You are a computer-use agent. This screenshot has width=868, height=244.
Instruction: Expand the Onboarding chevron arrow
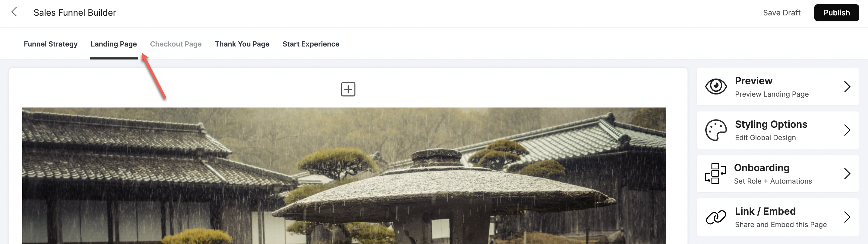coord(847,174)
